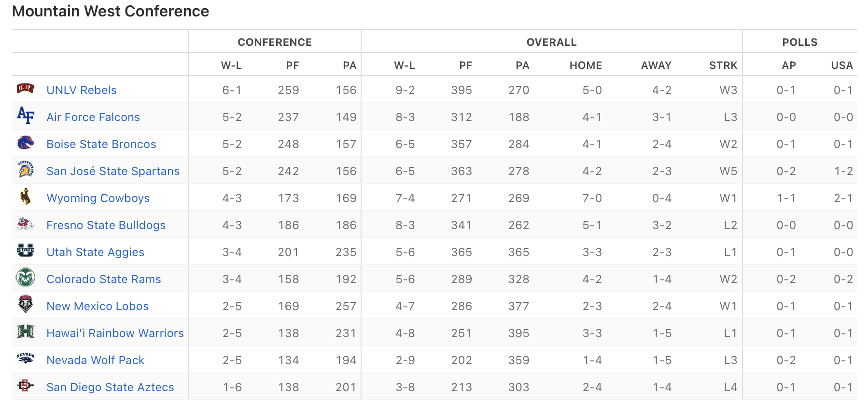Image resolution: width=868 pixels, height=409 pixels.
Task: Click the HOME column header
Action: click(x=586, y=66)
